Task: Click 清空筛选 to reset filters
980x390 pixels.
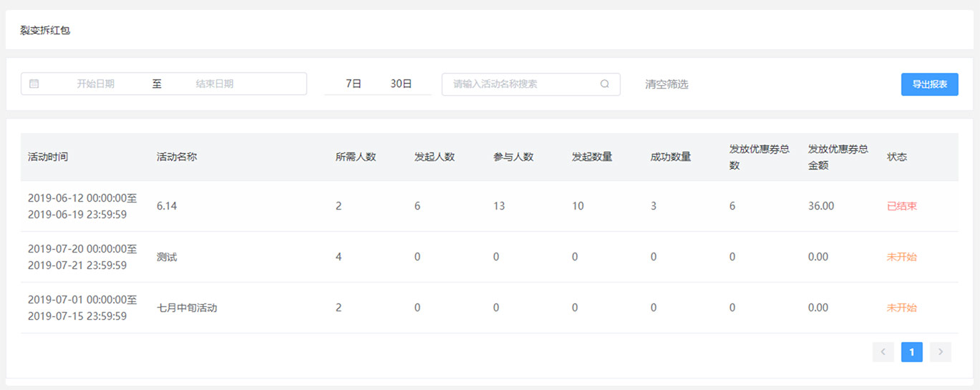Action: 666,84
